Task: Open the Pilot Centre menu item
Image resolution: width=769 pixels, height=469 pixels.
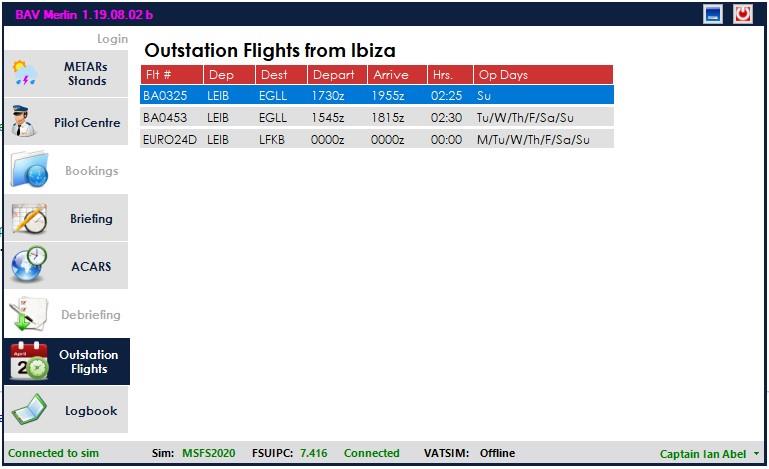Action: [x=66, y=122]
